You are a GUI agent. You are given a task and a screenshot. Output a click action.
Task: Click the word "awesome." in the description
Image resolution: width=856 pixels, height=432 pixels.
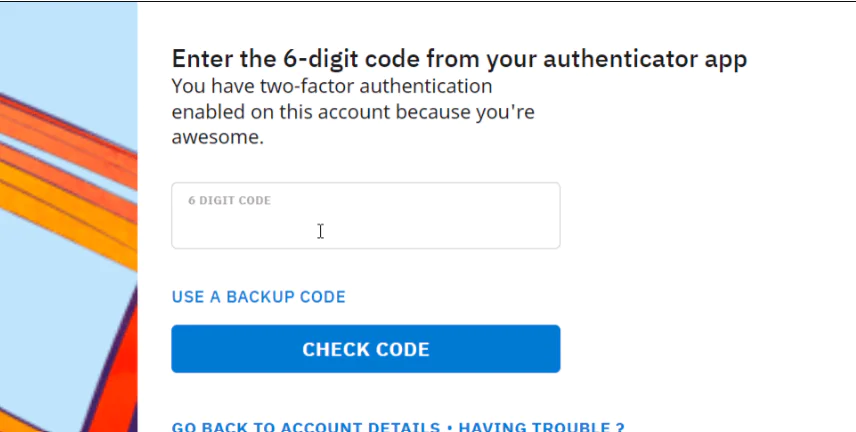pyautogui.click(x=217, y=138)
